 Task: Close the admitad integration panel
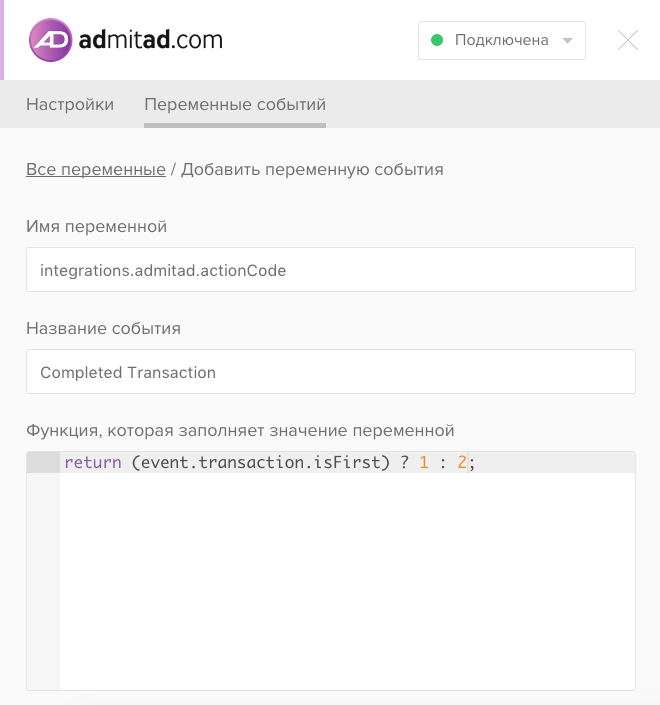click(628, 40)
